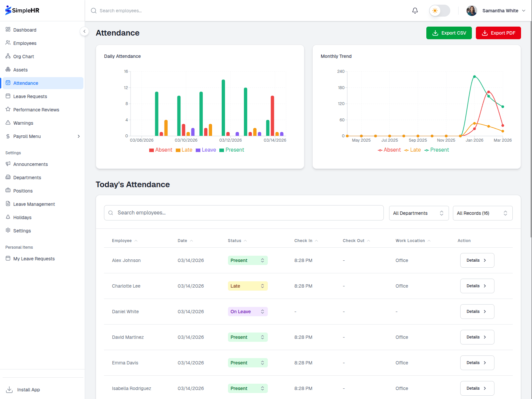The width and height of the screenshot is (532, 399).
Task: Open the All Departments dropdown
Action: [418, 213]
